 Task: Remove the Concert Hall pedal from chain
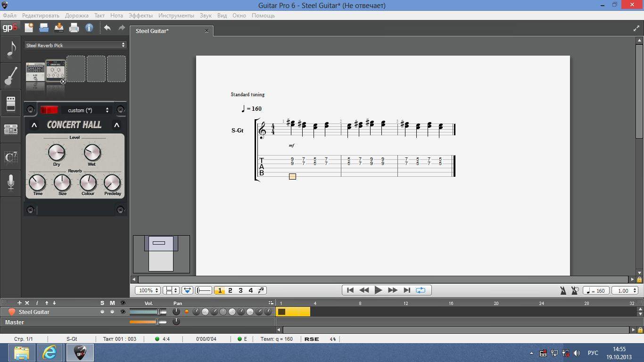point(63,82)
